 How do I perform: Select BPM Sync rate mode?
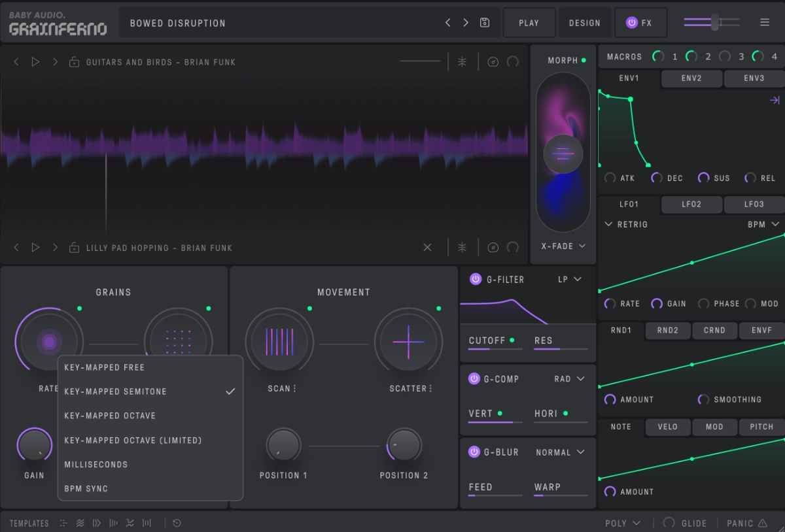[150, 488]
